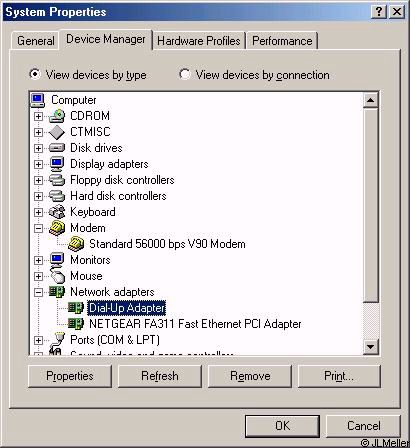This screenshot has width=410, height=448.
Task: Click the Keyboard device icon
Action: [57, 212]
